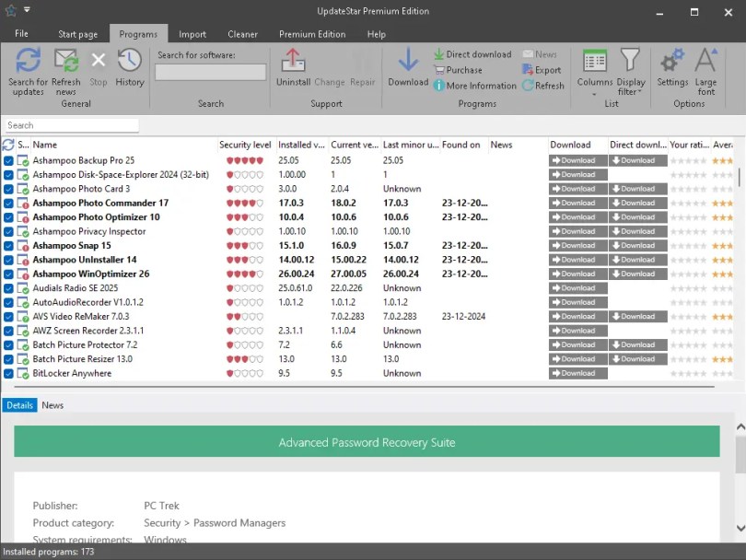Select the Details tab in lower panel

click(x=19, y=405)
